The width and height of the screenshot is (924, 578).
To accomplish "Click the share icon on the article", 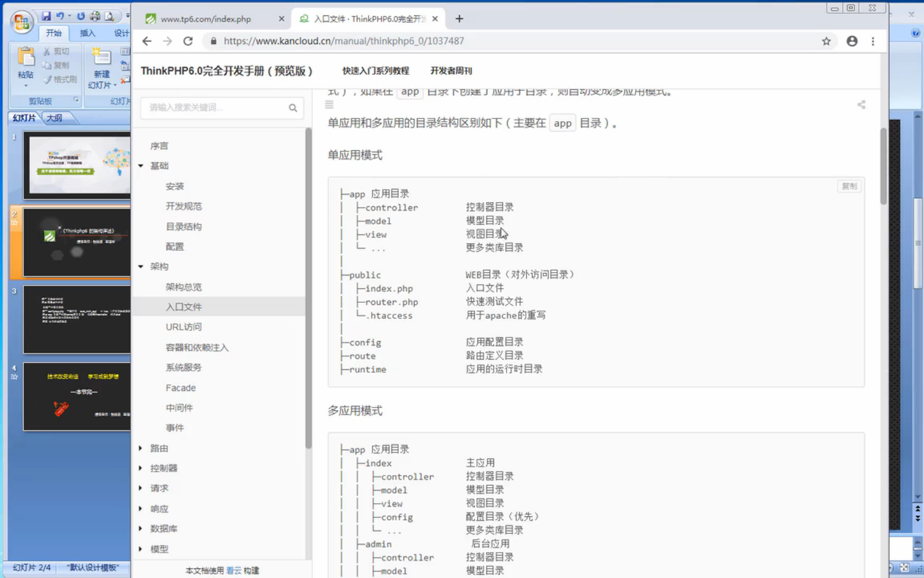I will 861,105.
